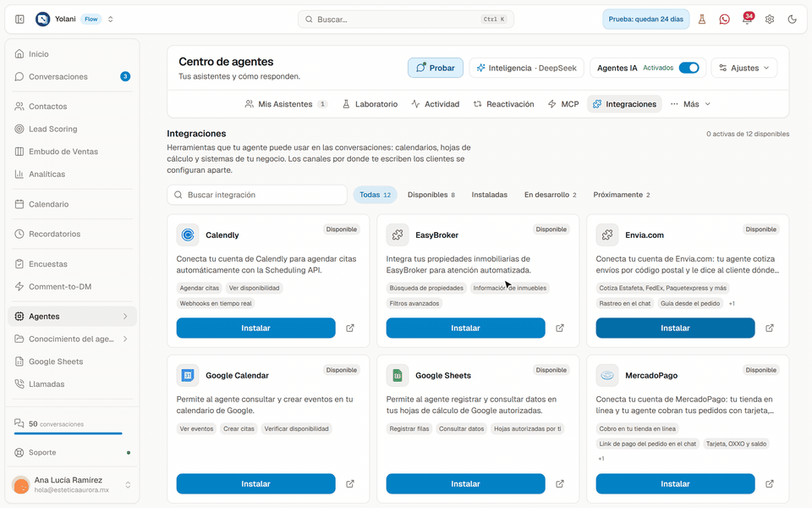Screen dimensions: 812x508
Task: Click the Yolani workspace logo
Action: click(x=42, y=19)
